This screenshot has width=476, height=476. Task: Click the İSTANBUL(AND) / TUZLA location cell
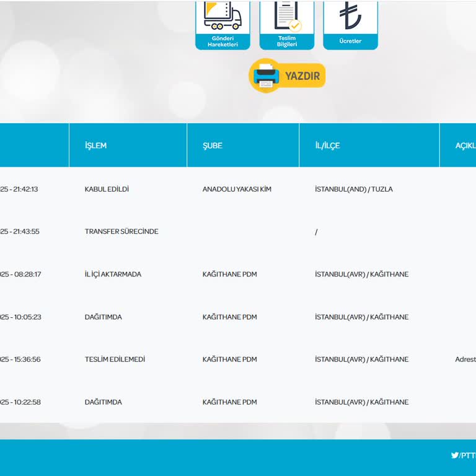click(x=353, y=189)
